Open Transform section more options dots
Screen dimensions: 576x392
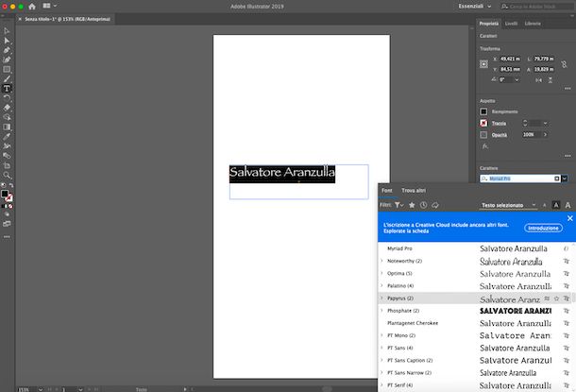point(568,89)
